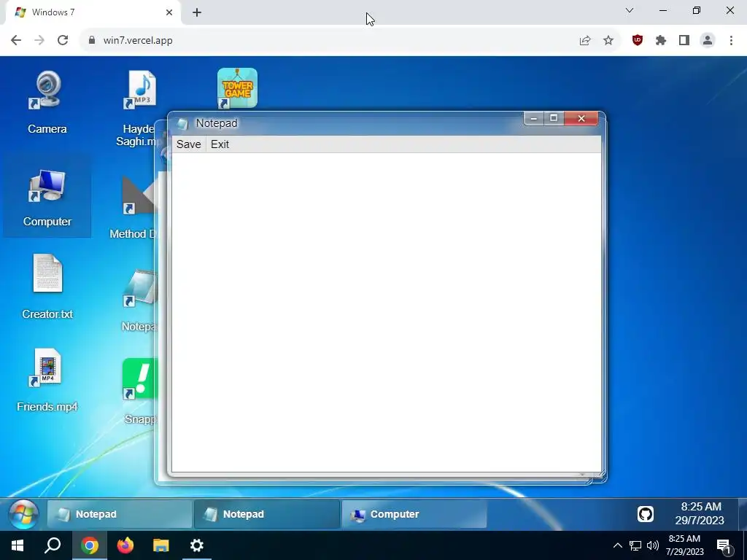Open the volume speaker tray icon
This screenshot has height=560, width=747.
coord(653,545)
